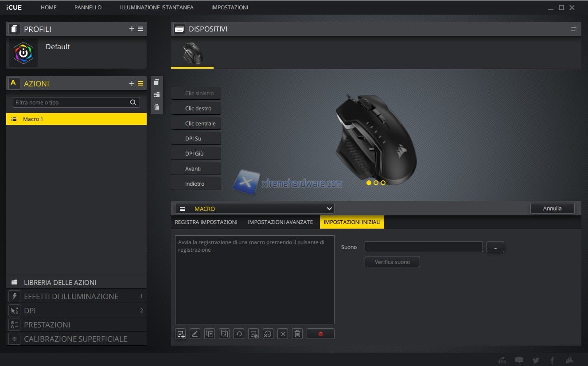Image resolution: width=588 pixels, height=366 pixels.
Task: Select the Macro 1 action in the list
Action: 76,119
